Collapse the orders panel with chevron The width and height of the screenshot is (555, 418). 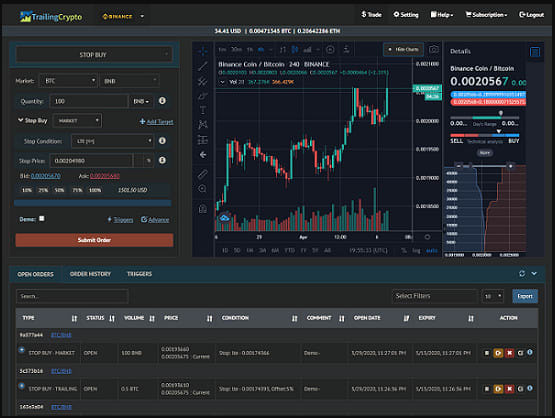[x=534, y=274]
